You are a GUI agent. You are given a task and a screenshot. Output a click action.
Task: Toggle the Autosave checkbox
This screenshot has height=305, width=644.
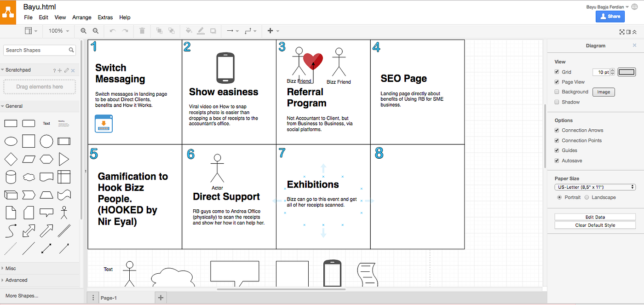(557, 161)
